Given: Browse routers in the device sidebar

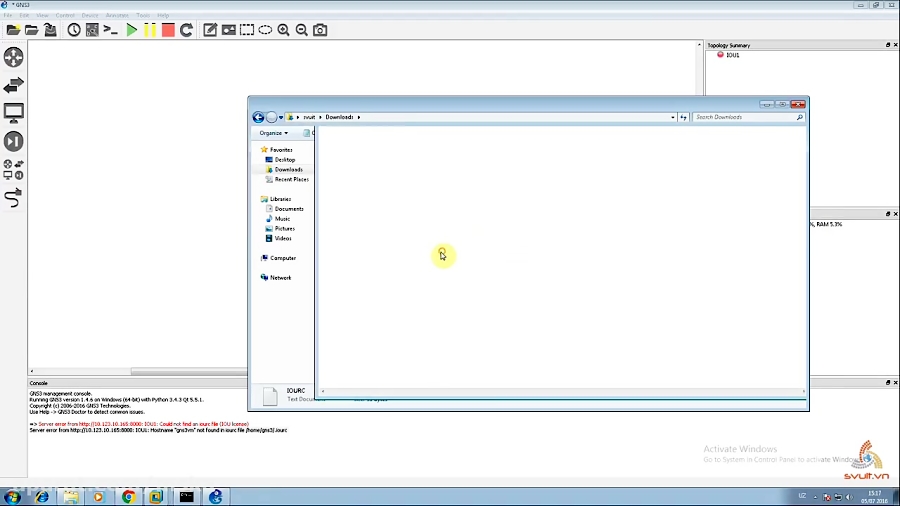Looking at the screenshot, I should coord(14,57).
